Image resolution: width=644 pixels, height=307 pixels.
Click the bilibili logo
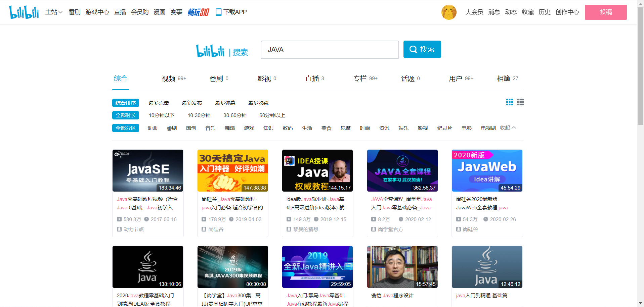click(24, 11)
